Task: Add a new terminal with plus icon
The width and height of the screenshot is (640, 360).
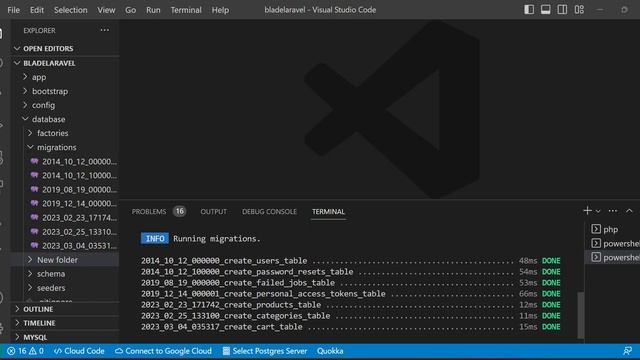Action: point(587,211)
